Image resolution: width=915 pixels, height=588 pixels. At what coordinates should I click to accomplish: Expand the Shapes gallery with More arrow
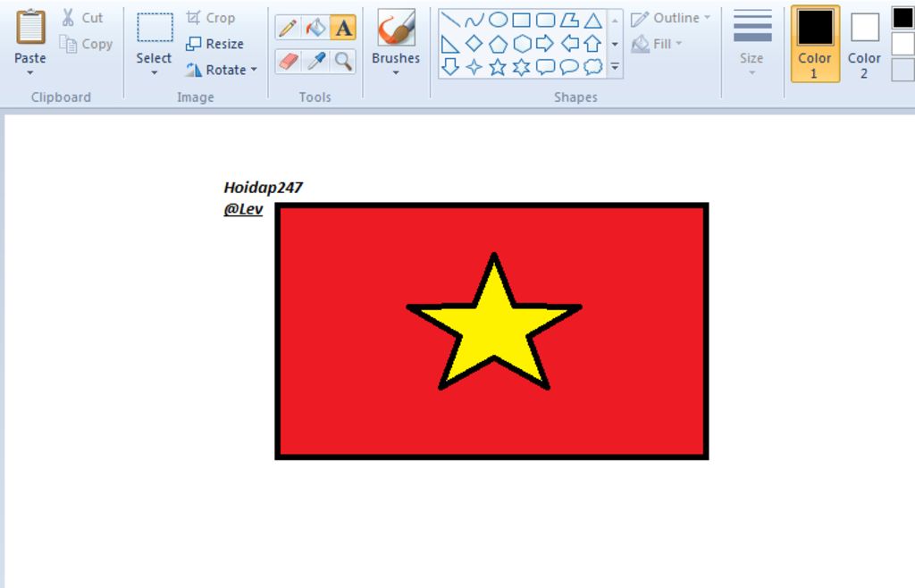tap(615, 67)
